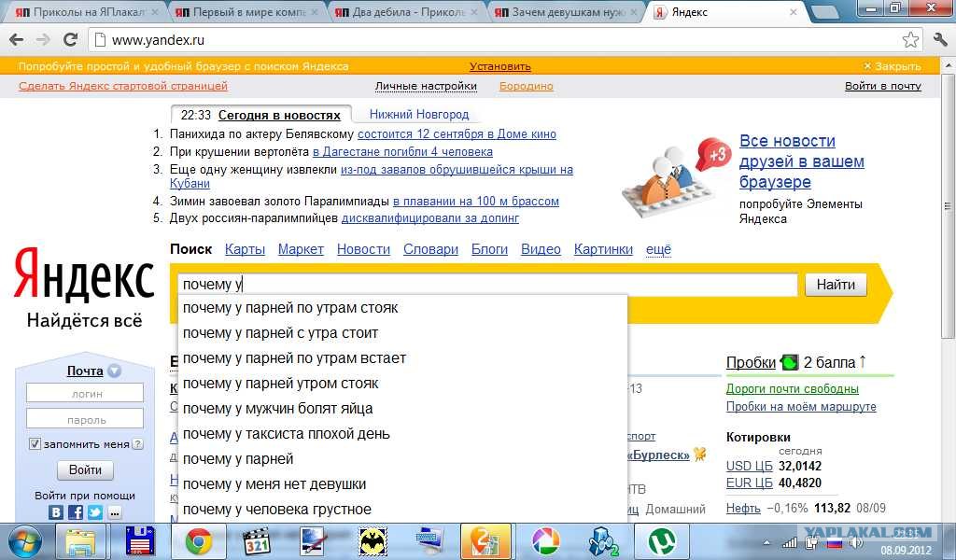Log in with VKontakte icon

click(56, 512)
